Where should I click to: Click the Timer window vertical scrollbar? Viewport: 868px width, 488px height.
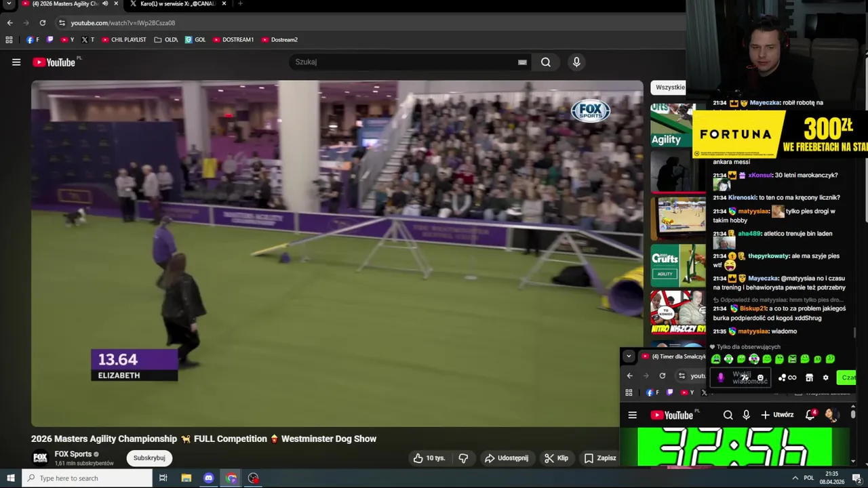pos(853,413)
